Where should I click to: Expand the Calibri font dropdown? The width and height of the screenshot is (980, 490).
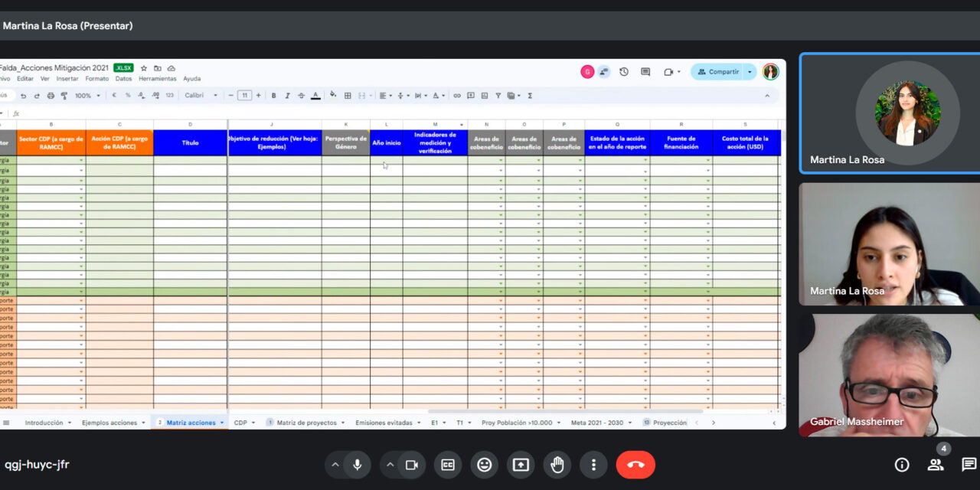click(201, 96)
